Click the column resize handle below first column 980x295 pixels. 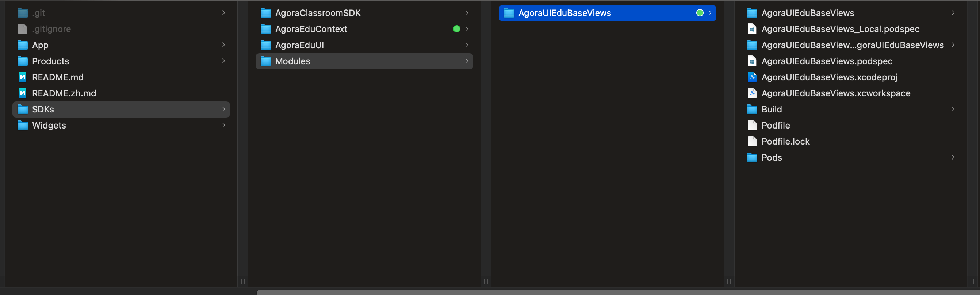point(243,281)
